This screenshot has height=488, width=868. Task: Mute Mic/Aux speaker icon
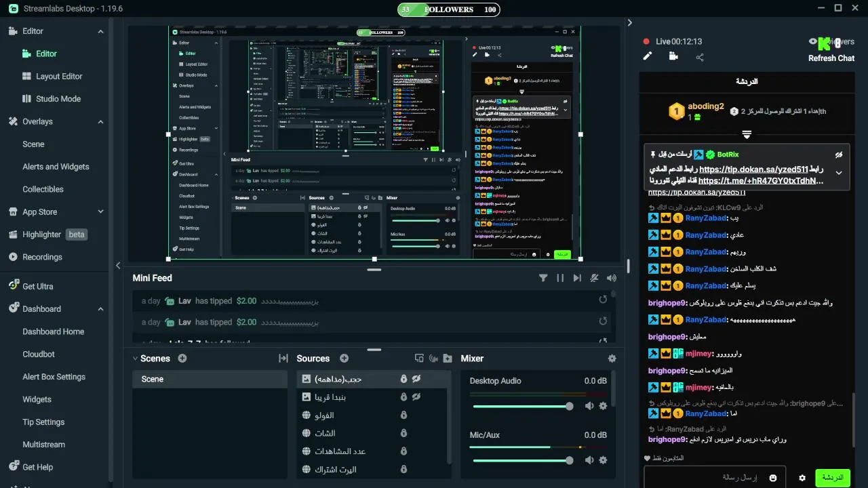point(589,460)
